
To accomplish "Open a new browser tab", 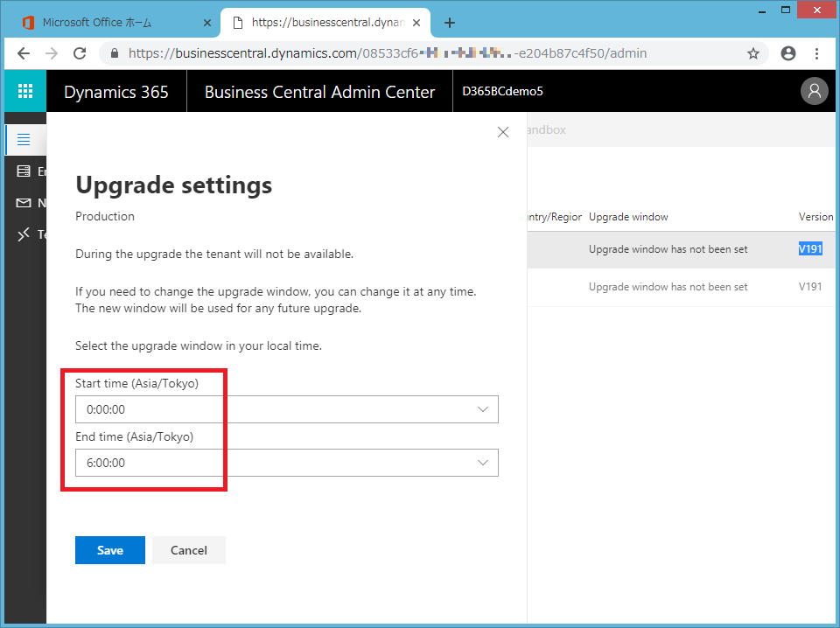I will pos(450,23).
